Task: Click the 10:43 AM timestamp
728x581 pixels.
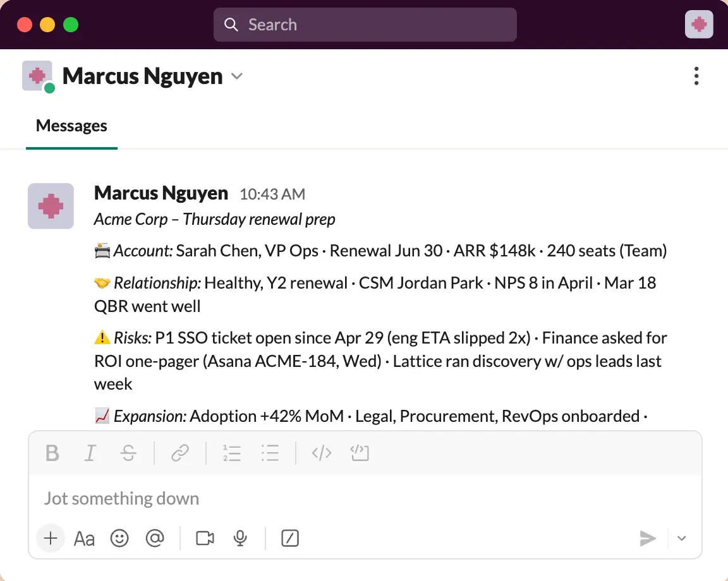Action: [272, 194]
